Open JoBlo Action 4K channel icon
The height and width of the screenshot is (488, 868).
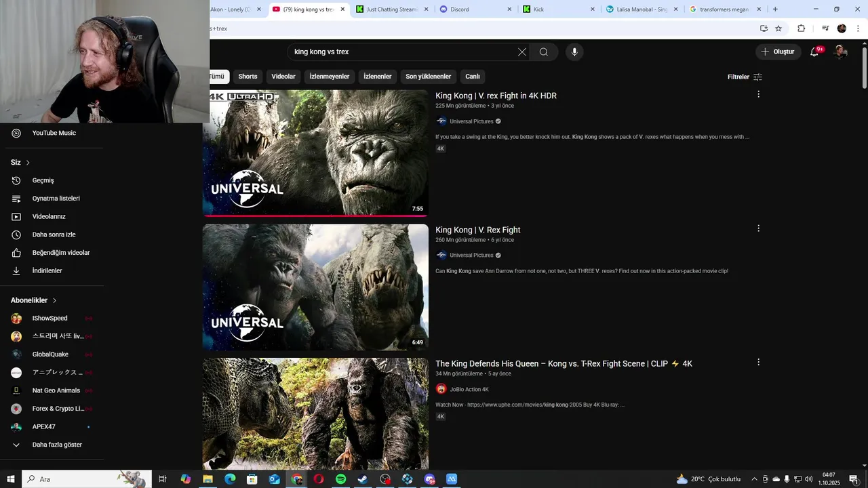pyautogui.click(x=441, y=389)
